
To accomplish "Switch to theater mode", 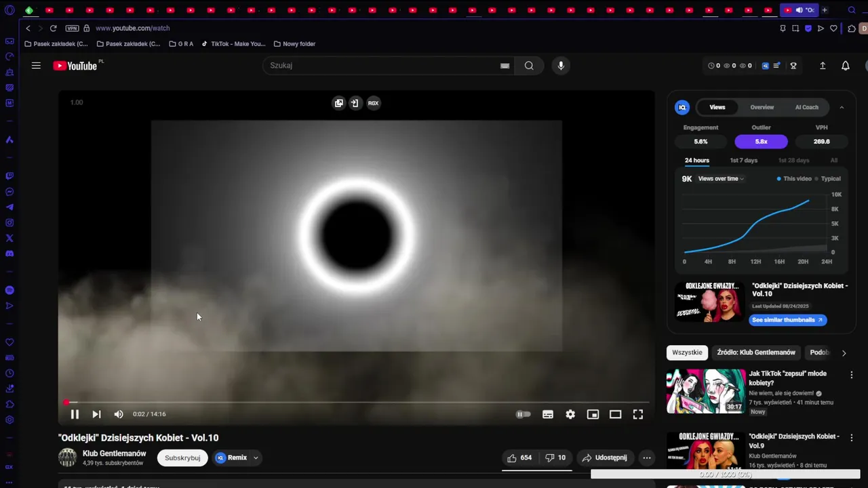I will pyautogui.click(x=615, y=414).
